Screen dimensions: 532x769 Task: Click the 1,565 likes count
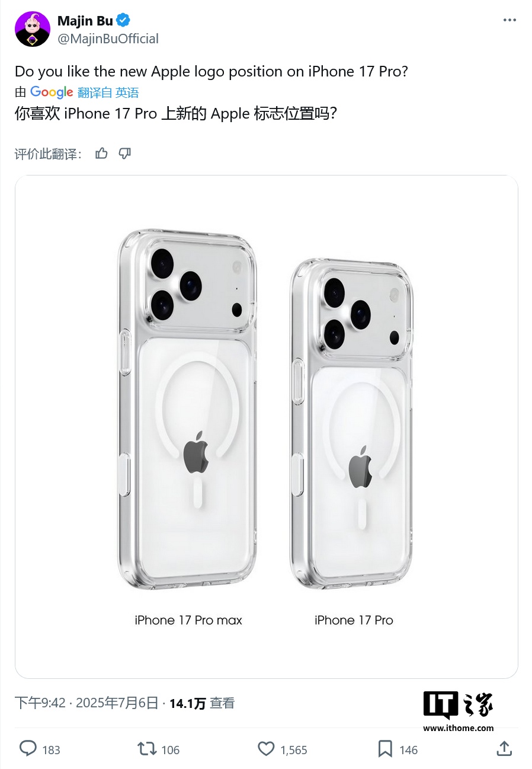tap(294, 750)
